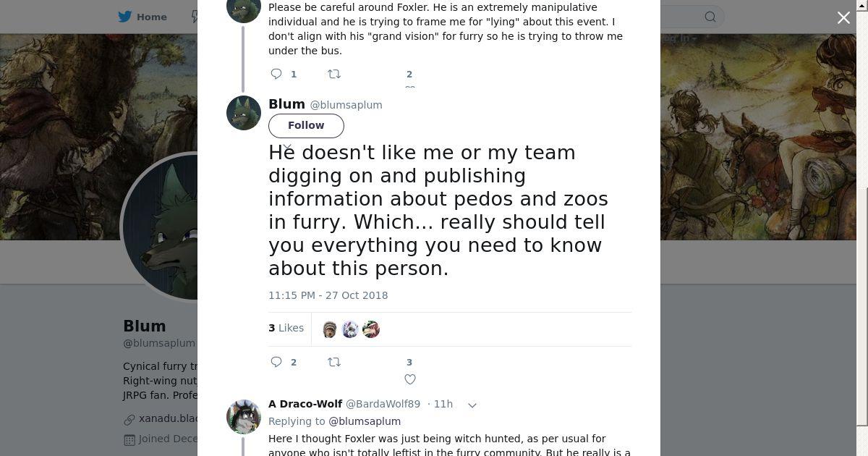Viewport: 868px width, 456px height.
Task: Reply to the parent tweet about Foxler
Action: (276, 74)
